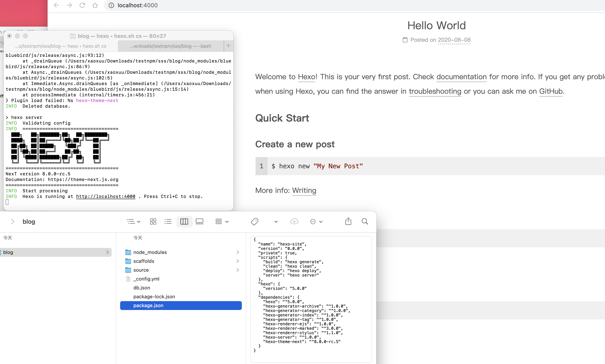Toggle Finder gallery view

[199, 221]
